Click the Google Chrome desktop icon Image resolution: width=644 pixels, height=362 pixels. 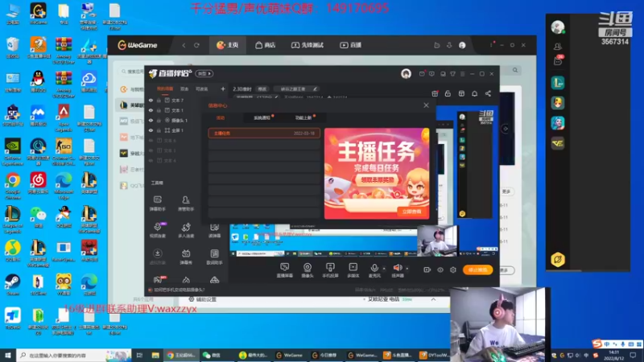click(12, 186)
